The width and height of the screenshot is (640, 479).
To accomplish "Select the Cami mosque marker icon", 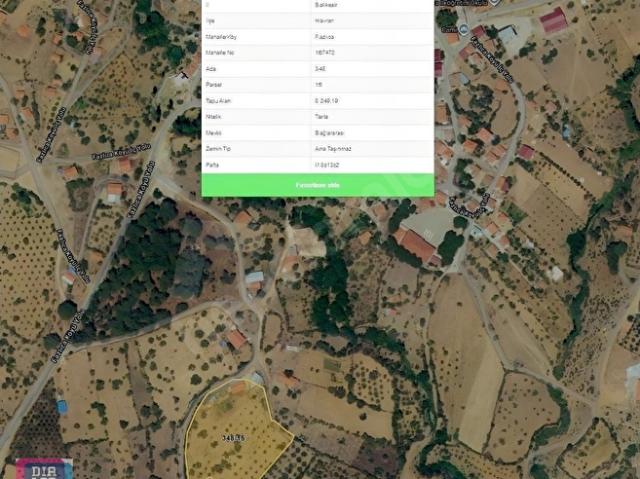I will pyautogui.click(x=463, y=29).
